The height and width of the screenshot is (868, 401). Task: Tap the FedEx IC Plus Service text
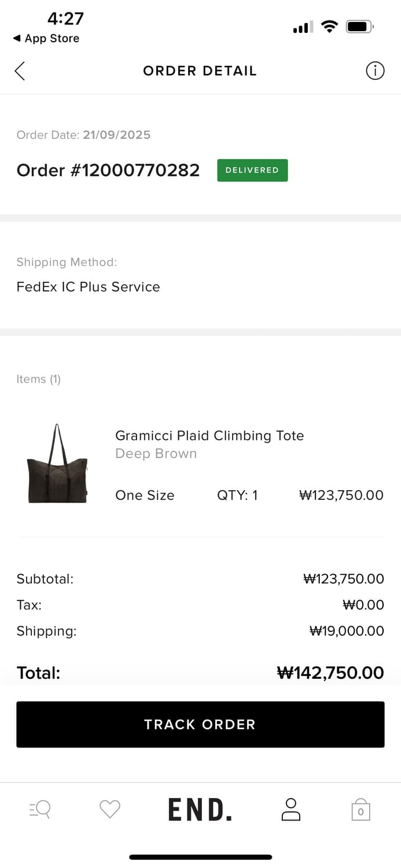(x=88, y=287)
